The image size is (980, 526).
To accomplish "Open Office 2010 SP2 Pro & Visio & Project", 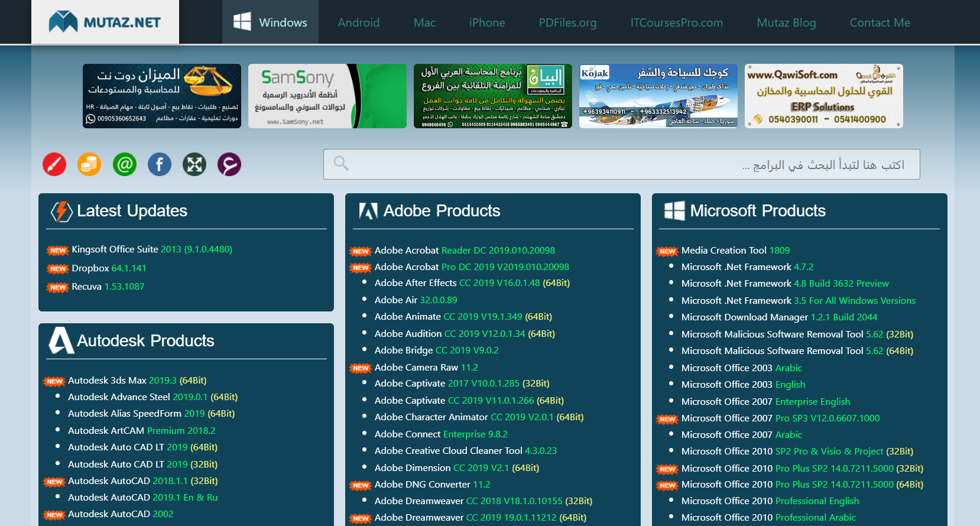I will tap(797, 452).
